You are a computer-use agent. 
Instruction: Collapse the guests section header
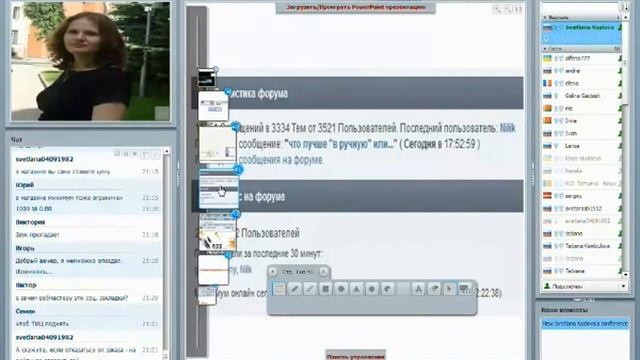[582, 49]
